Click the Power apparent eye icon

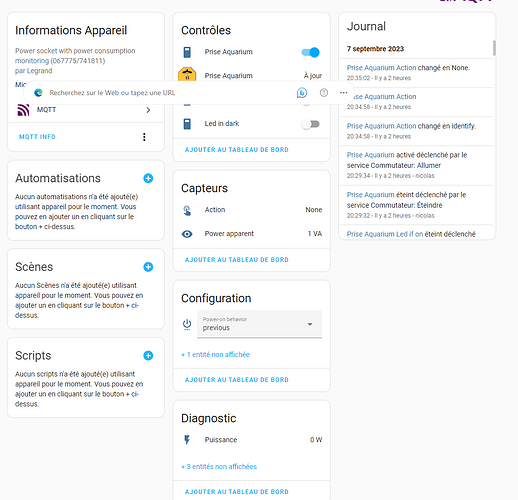pos(187,234)
